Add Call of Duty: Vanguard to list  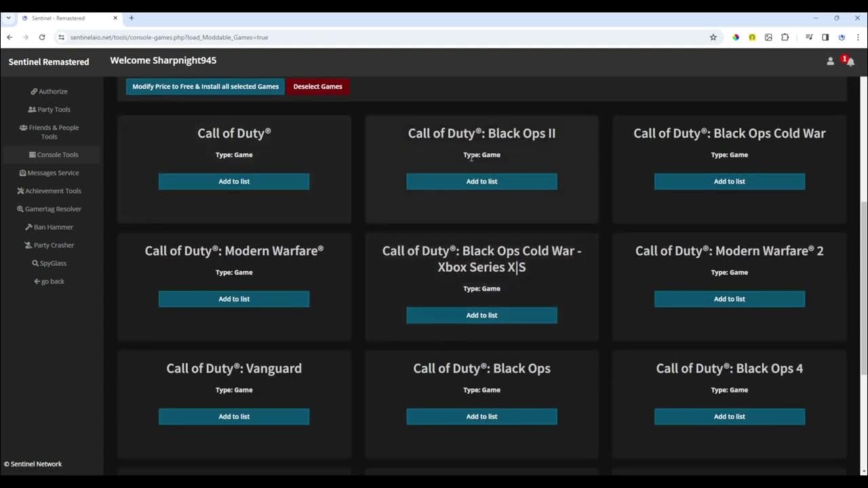(x=234, y=417)
